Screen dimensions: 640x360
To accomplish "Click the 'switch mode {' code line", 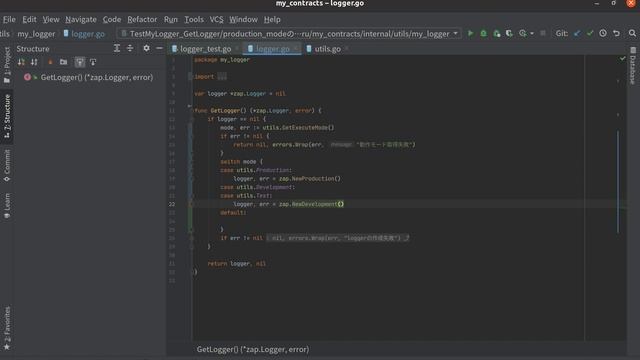I will pyautogui.click(x=242, y=161).
